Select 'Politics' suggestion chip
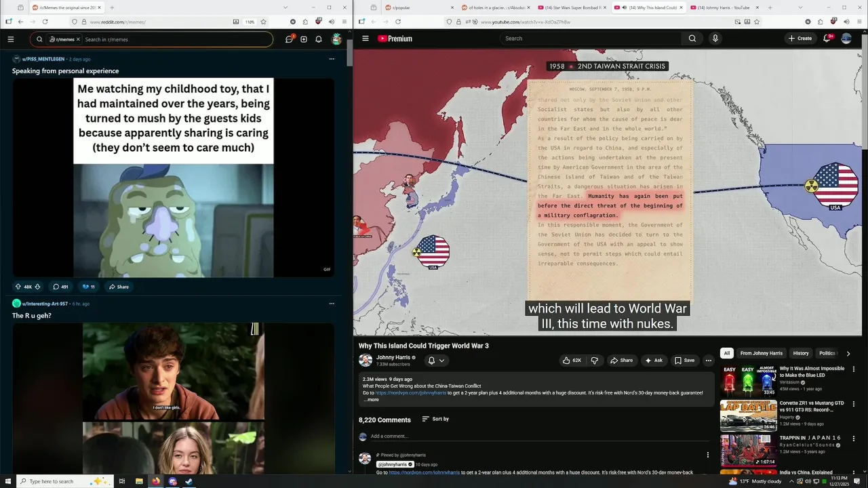The height and width of the screenshot is (488, 868). (827, 353)
